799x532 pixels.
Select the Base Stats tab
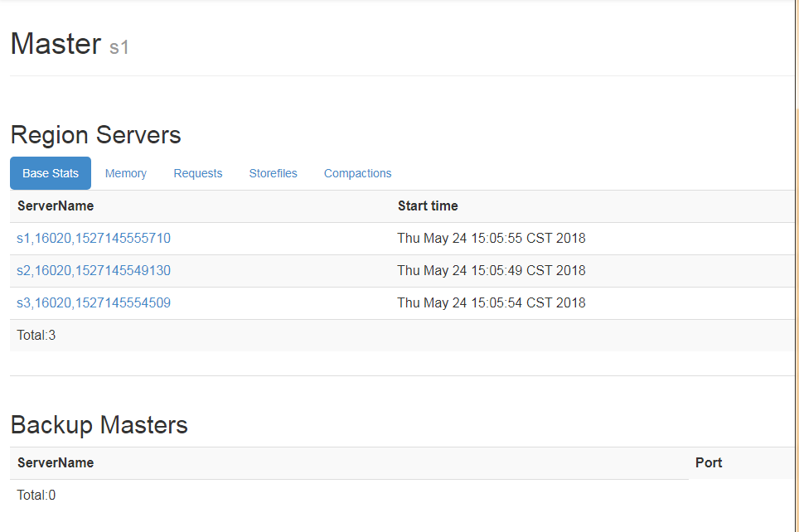click(51, 173)
